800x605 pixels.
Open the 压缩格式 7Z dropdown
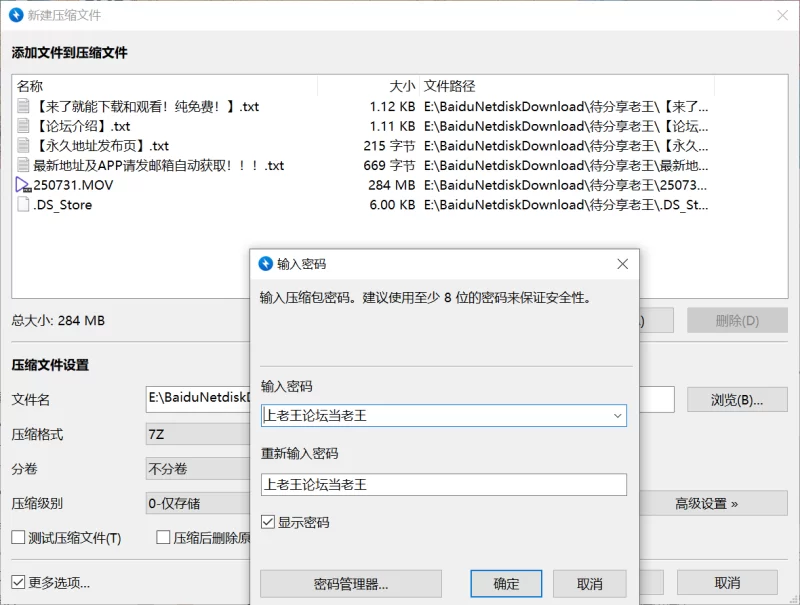click(197, 435)
